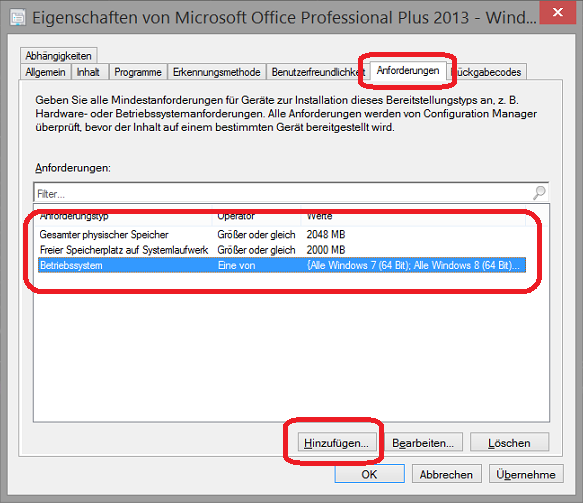
Task: Select the Gesamter physischer Speicher row
Action: coord(282,235)
